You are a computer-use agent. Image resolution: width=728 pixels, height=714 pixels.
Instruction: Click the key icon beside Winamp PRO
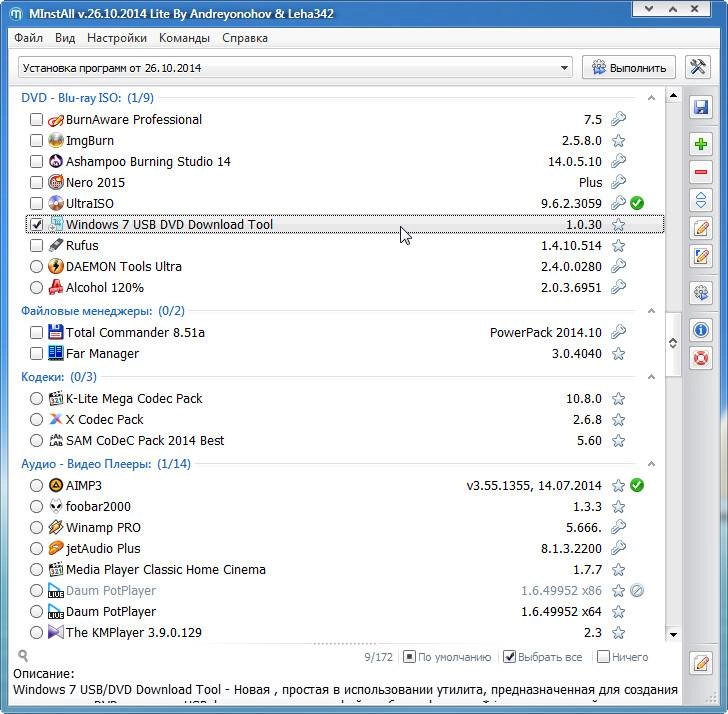(618, 527)
